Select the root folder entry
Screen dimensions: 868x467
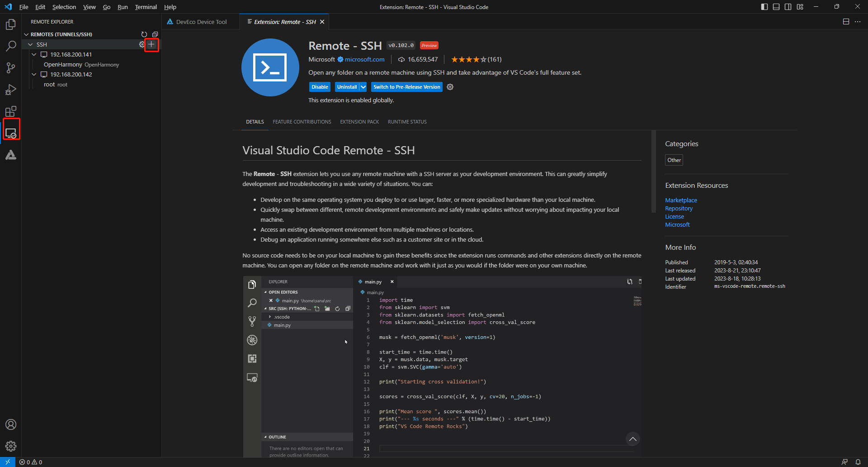coord(91,84)
